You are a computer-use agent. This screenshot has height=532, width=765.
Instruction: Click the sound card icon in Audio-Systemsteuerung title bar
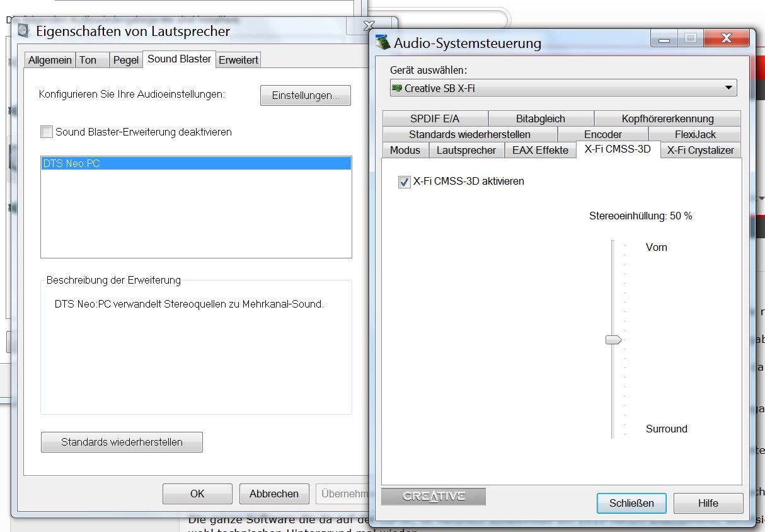click(x=382, y=43)
